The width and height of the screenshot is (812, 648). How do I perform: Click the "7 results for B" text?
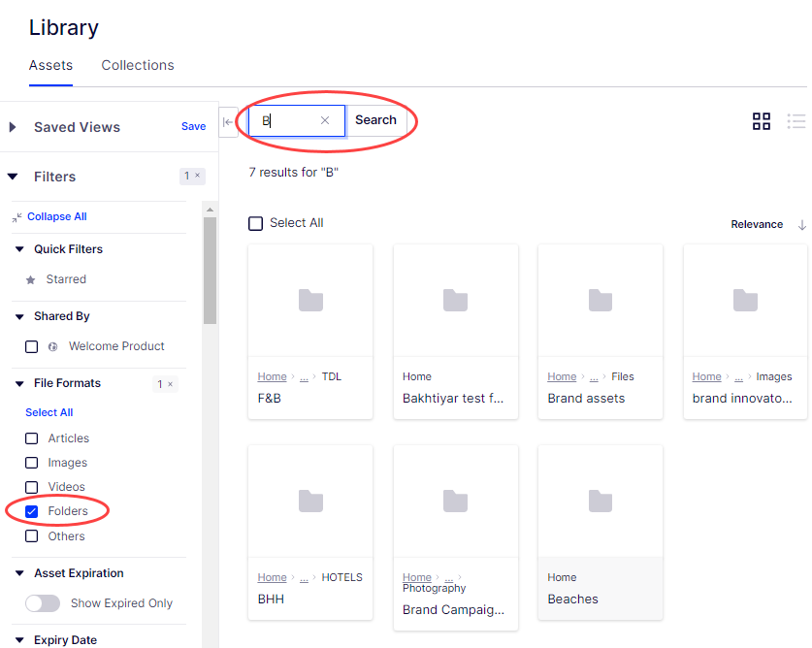(294, 173)
